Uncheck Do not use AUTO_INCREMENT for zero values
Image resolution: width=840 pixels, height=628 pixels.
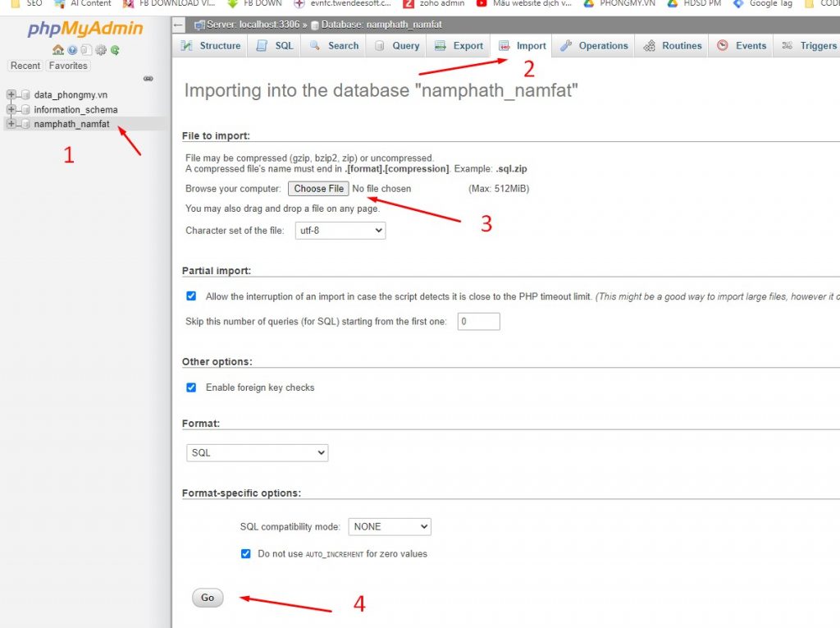coord(245,554)
